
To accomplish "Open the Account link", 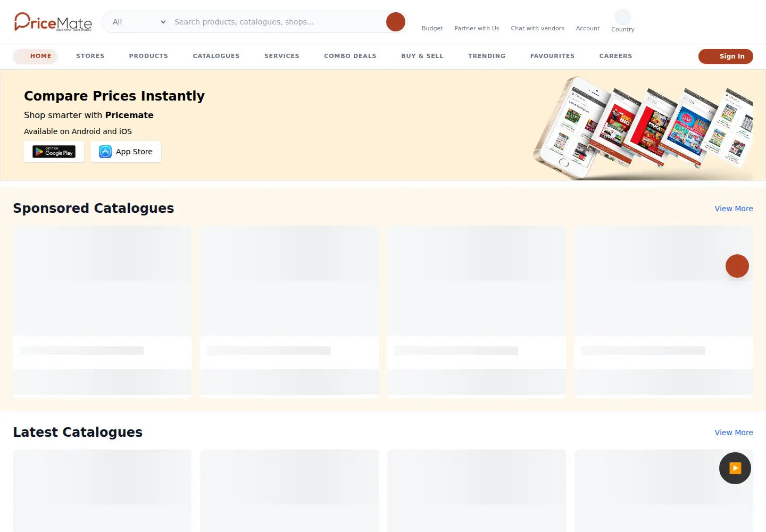I will click(x=588, y=28).
